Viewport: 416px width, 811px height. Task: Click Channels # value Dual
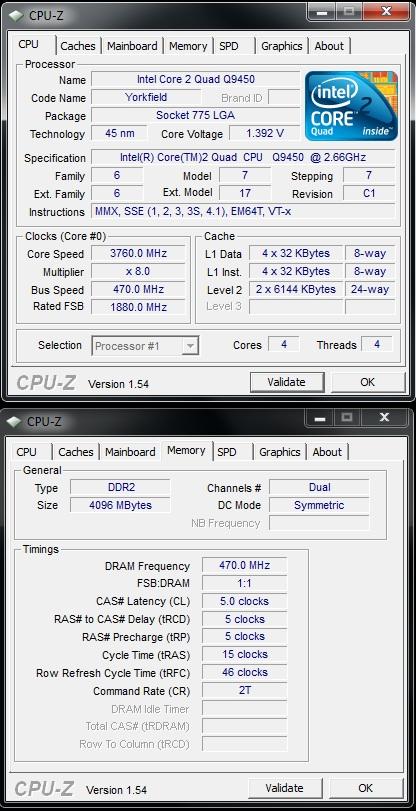pyautogui.click(x=319, y=487)
